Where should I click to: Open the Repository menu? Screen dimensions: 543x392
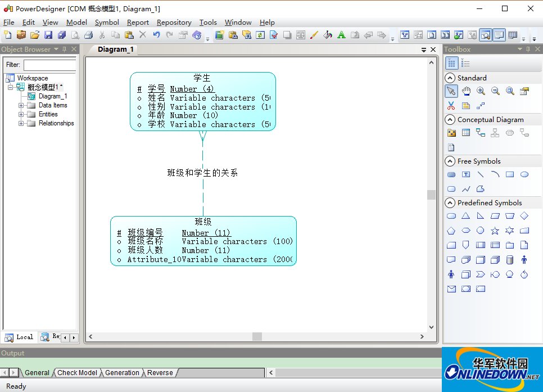click(x=174, y=22)
